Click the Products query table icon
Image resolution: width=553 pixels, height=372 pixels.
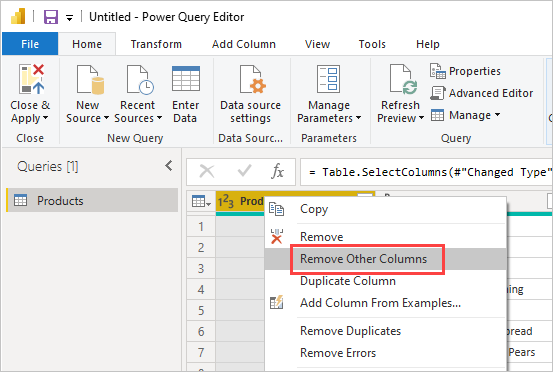[x=20, y=201]
